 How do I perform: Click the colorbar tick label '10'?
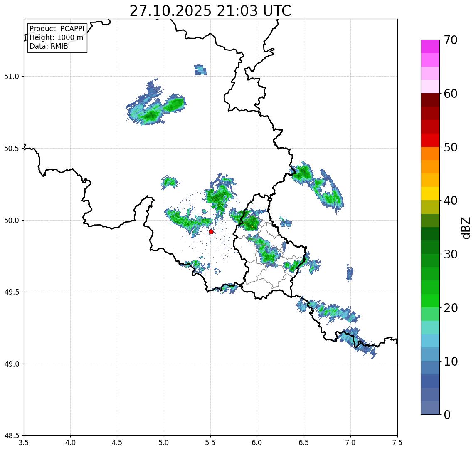(x=451, y=362)
